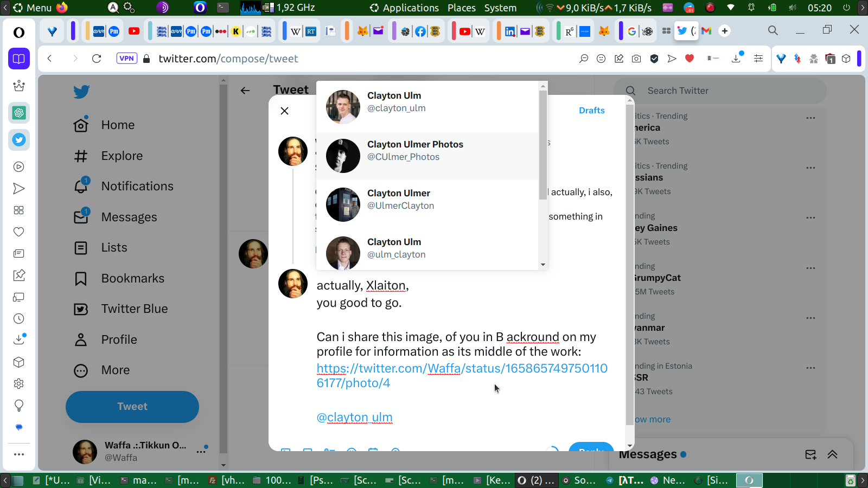
Task: Open Downloads in Opera sidebar
Action: 19,339
